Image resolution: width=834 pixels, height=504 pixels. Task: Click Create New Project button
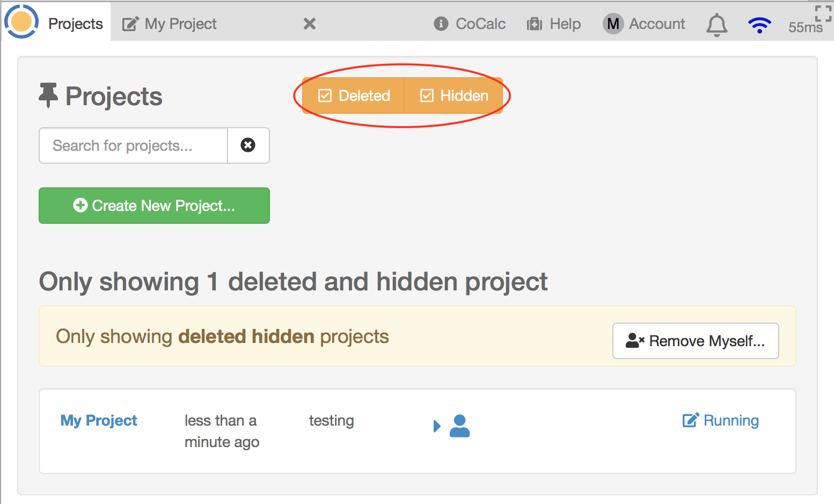154,206
